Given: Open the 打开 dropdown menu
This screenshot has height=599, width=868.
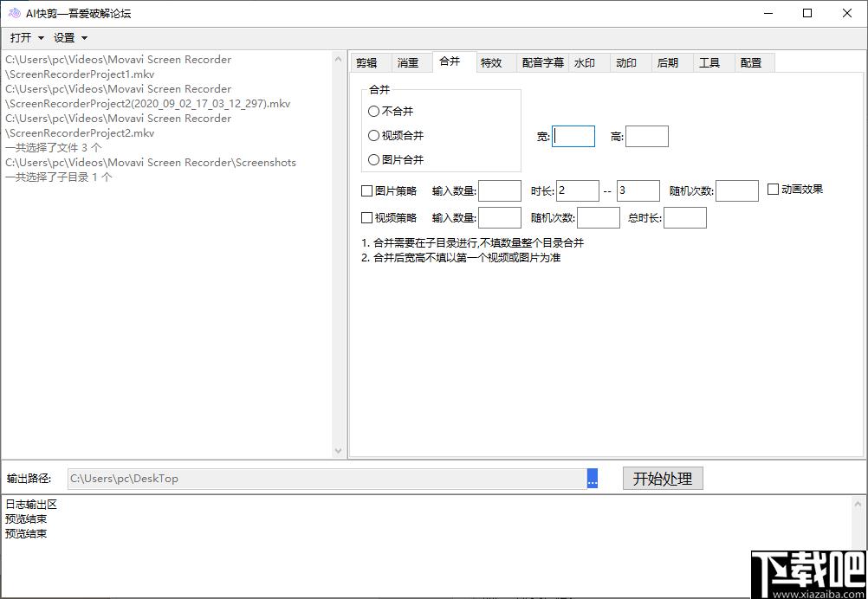Looking at the screenshot, I should [x=27, y=37].
